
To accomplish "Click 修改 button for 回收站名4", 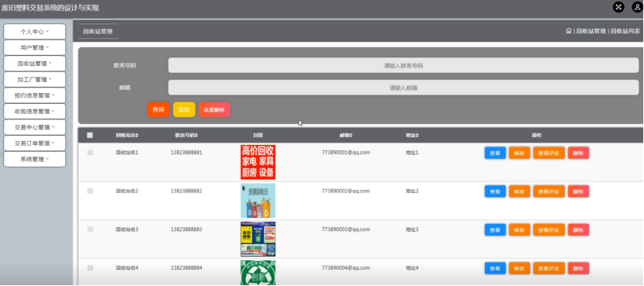I will tap(519, 268).
